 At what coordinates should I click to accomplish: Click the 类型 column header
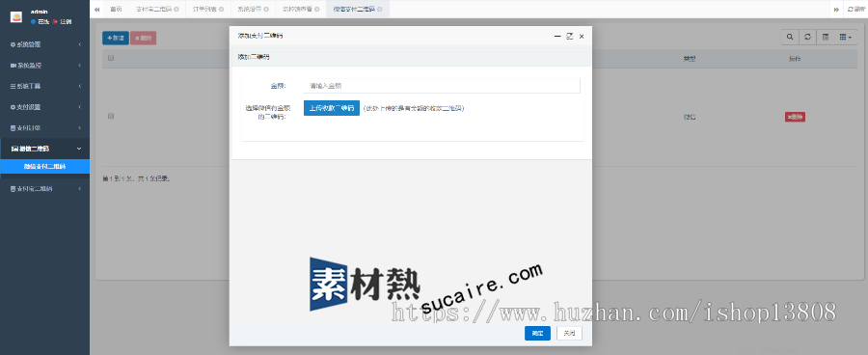tap(690, 59)
